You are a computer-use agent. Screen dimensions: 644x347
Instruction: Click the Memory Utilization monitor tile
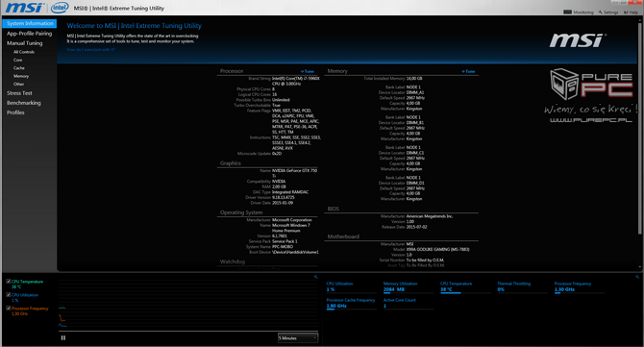click(409, 286)
